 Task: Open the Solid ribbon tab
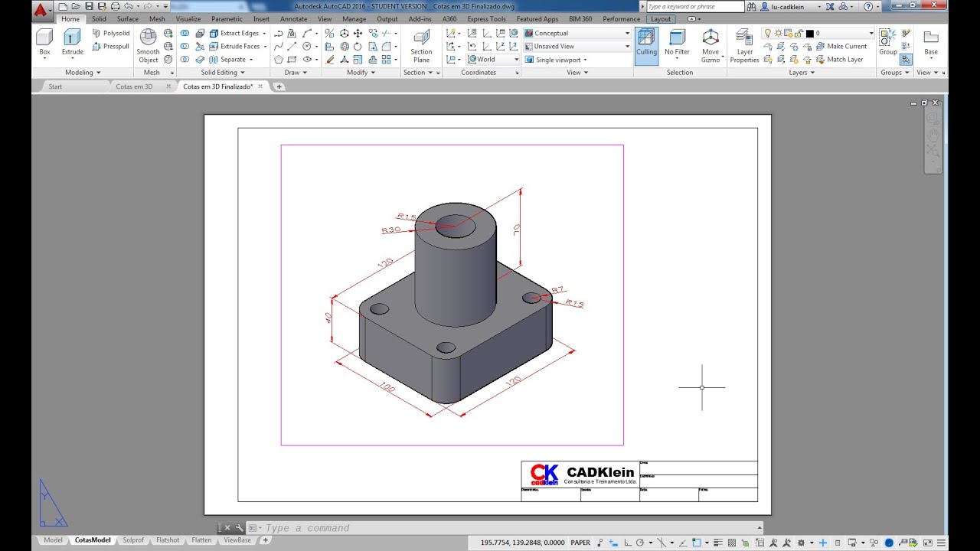pos(99,19)
